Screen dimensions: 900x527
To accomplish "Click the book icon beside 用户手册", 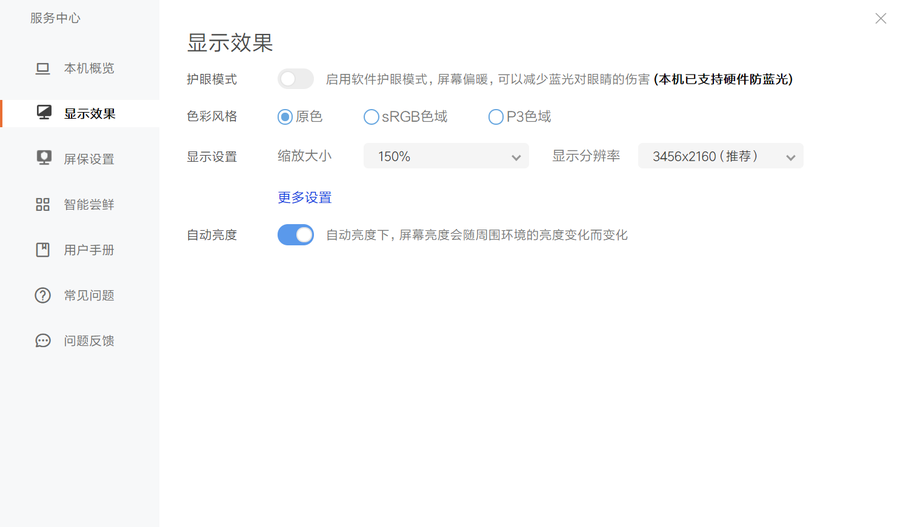I will 43,250.
